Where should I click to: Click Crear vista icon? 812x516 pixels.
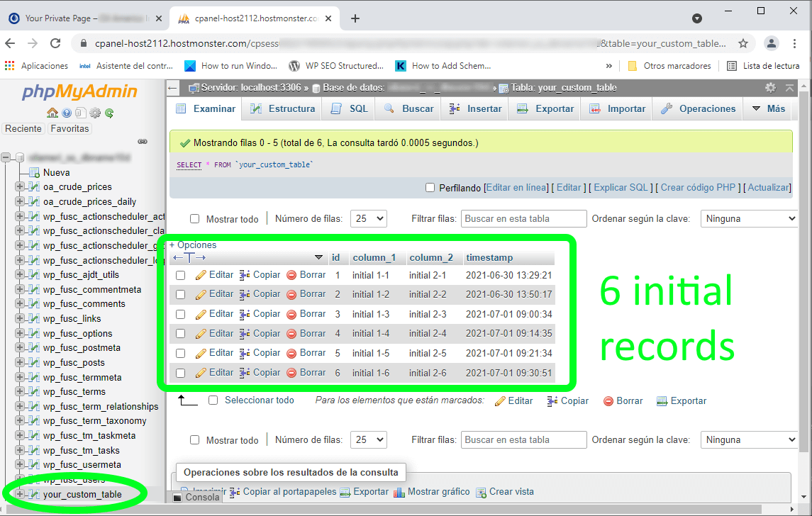[481, 492]
